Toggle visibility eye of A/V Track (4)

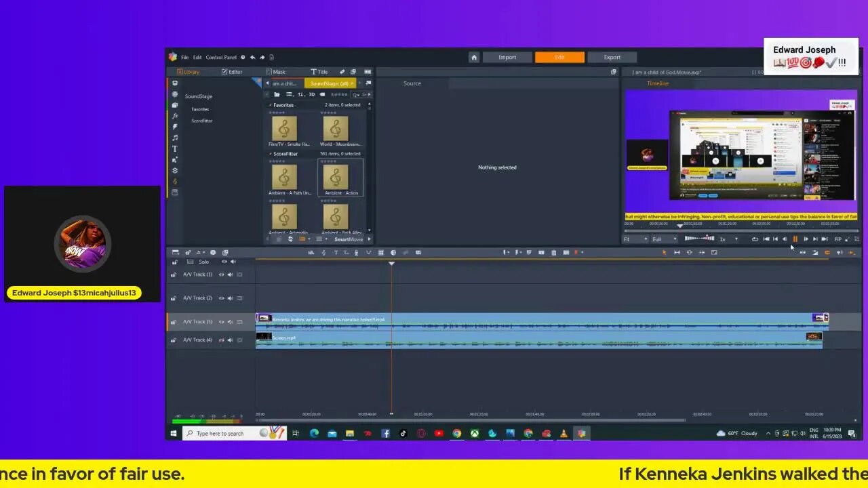point(221,340)
